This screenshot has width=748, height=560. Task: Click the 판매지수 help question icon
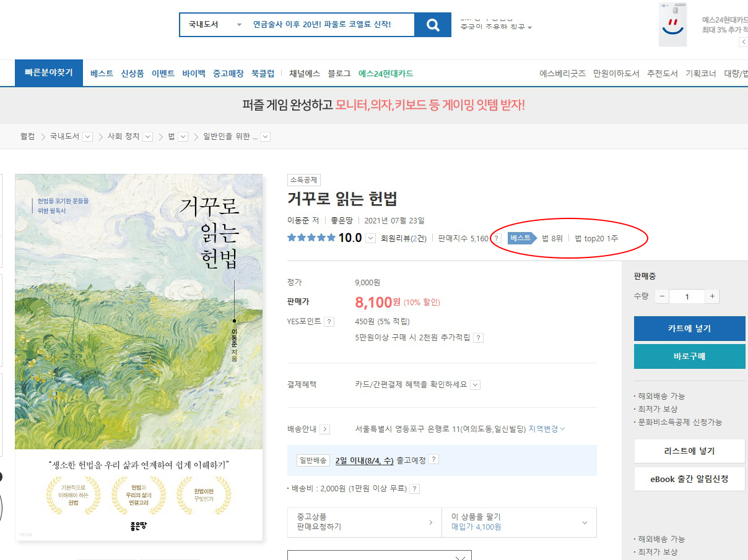(496, 238)
